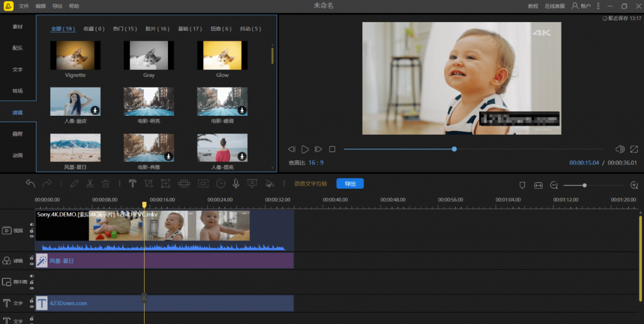
Task: Step forward to next frame
Action: click(318, 149)
